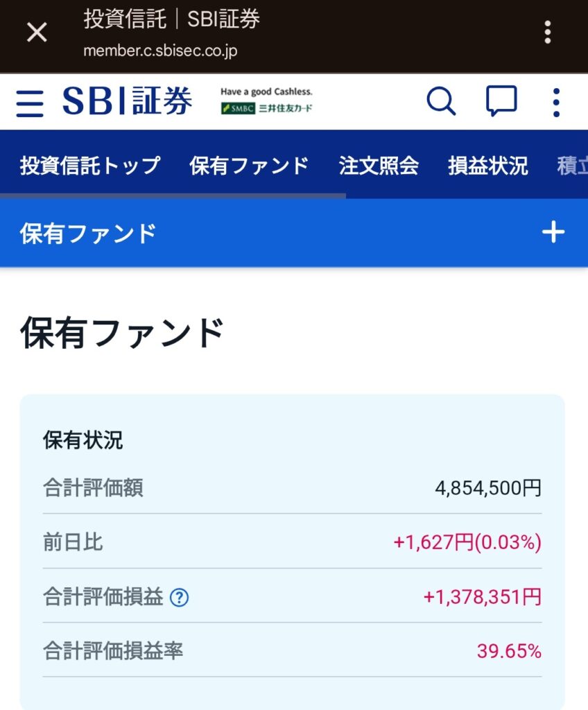Switch to the 注文照会 tab
This screenshot has height=710, width=588.
pyautogui.click(x=379, y=166)
